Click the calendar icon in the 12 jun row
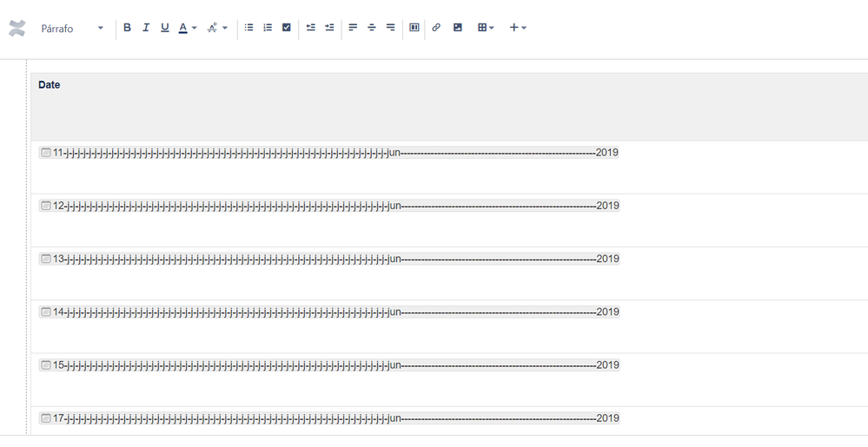 click(46, 206)
